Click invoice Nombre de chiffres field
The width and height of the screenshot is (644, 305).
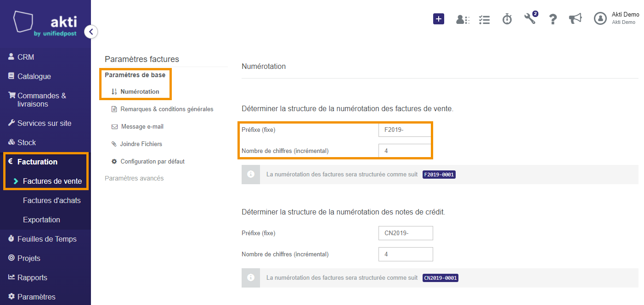[x=406, y=151]
